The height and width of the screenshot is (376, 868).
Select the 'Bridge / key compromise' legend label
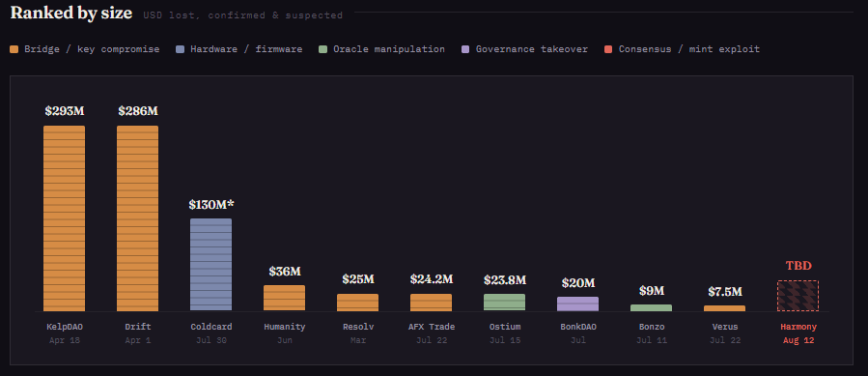[92, 49]
